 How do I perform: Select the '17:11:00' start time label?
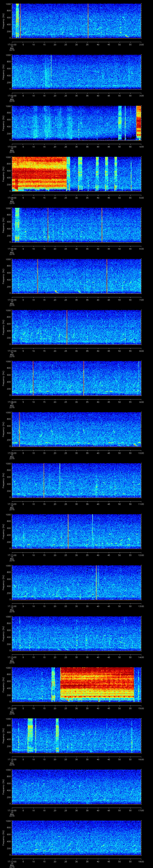pyautogui.click(x=12, y=555)
